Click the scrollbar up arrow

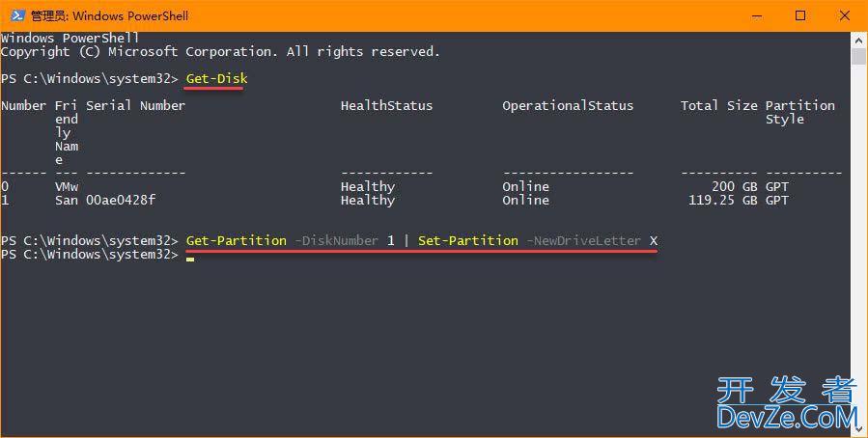pyautogui.click(x=858, y=40)
